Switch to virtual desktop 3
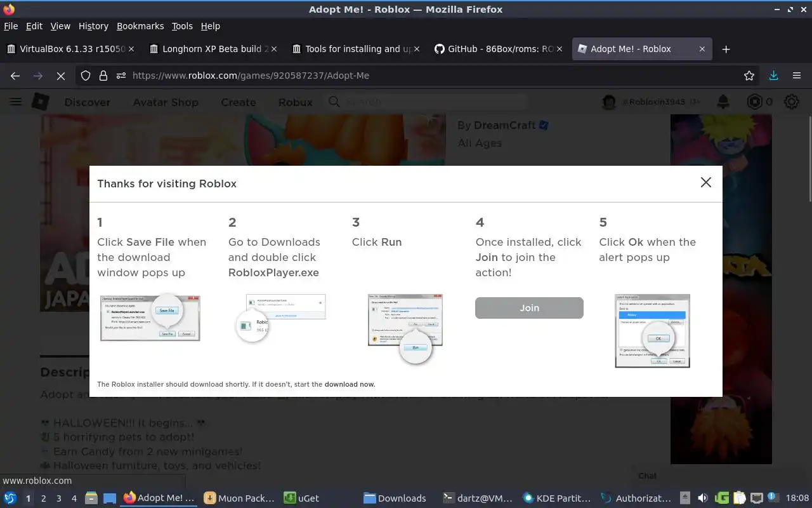This screenshot has height=508, width=812. click(59, 498)
